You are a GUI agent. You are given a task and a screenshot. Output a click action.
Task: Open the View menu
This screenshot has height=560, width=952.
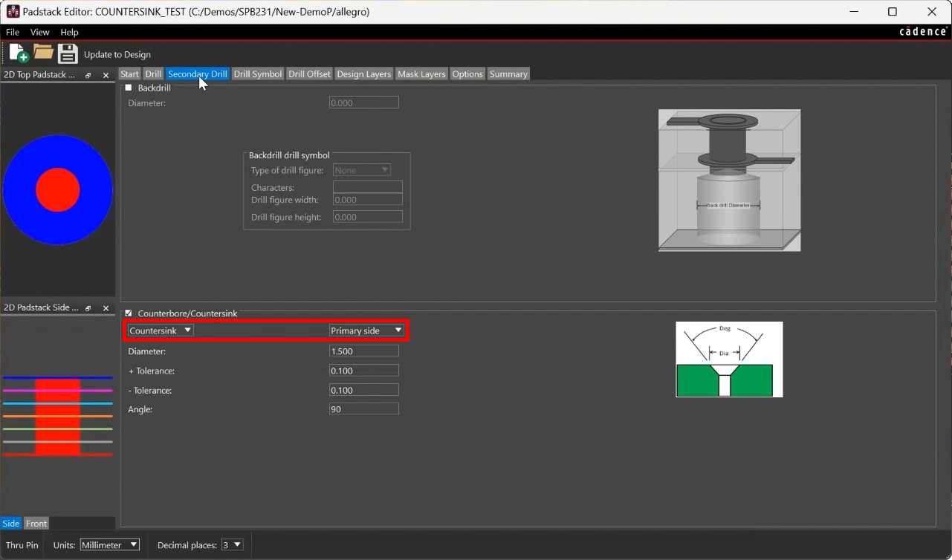[x=39, y=32]
